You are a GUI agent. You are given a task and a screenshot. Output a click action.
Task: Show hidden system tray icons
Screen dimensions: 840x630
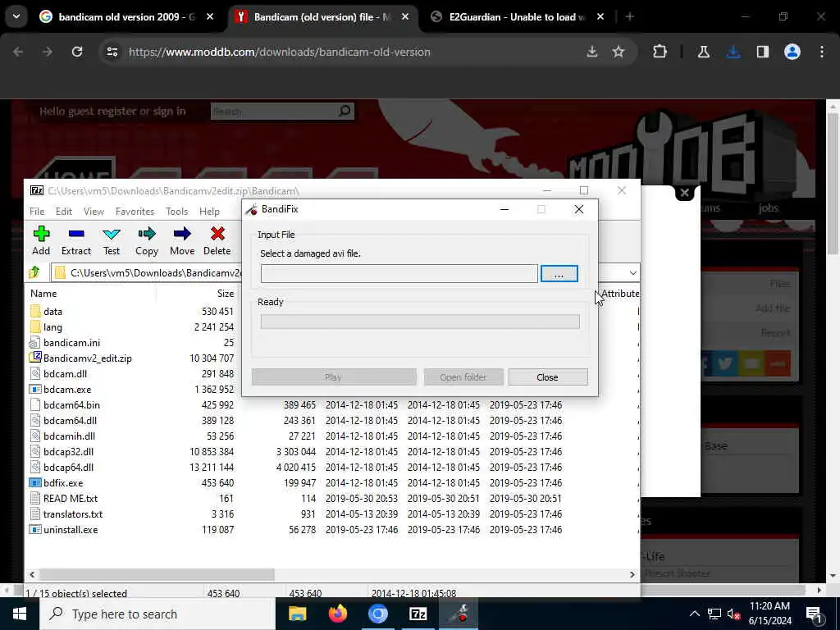point(694,614)
